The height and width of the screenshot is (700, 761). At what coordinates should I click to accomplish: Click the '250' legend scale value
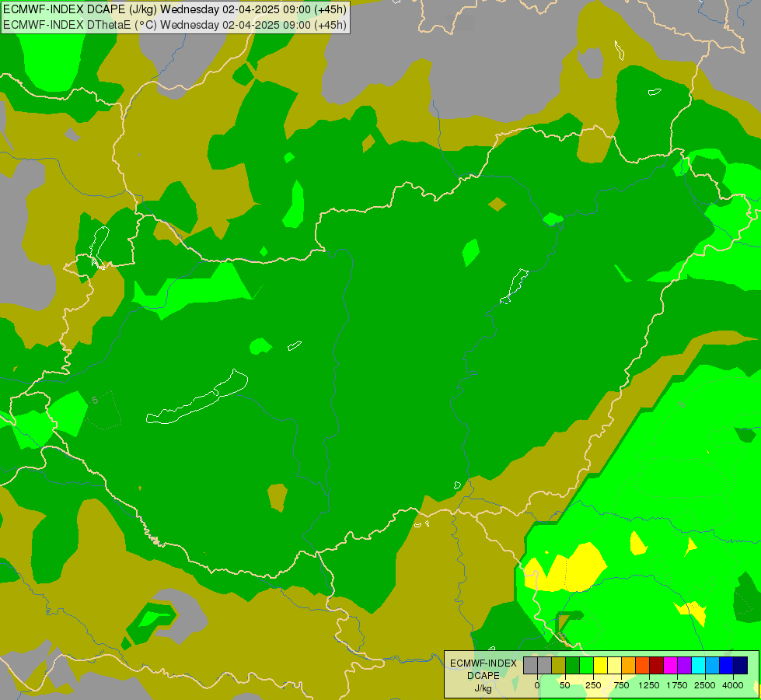coord(593,685)
